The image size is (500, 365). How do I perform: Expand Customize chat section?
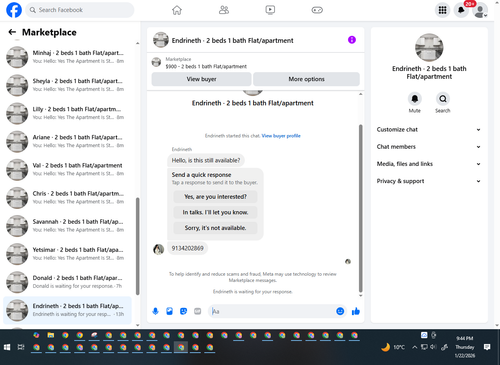(x=429, y=130)
